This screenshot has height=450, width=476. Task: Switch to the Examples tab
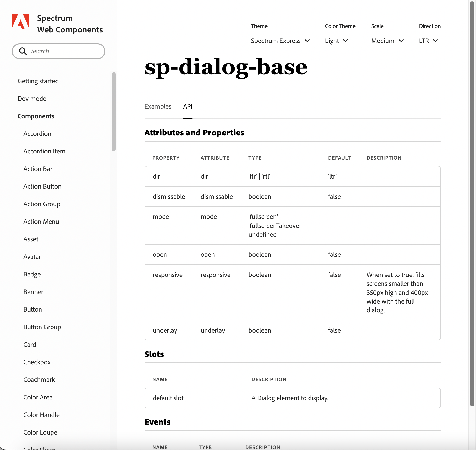click(158, 106)
